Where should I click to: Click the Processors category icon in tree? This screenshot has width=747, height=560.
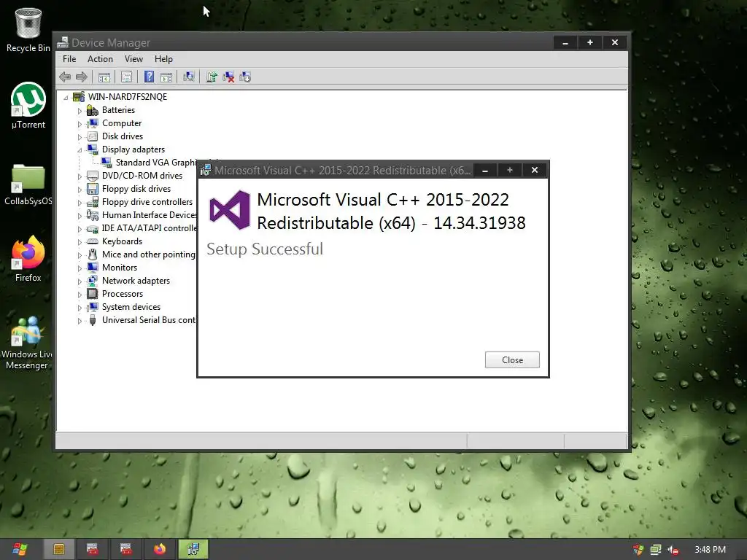[x=93, y=294]
